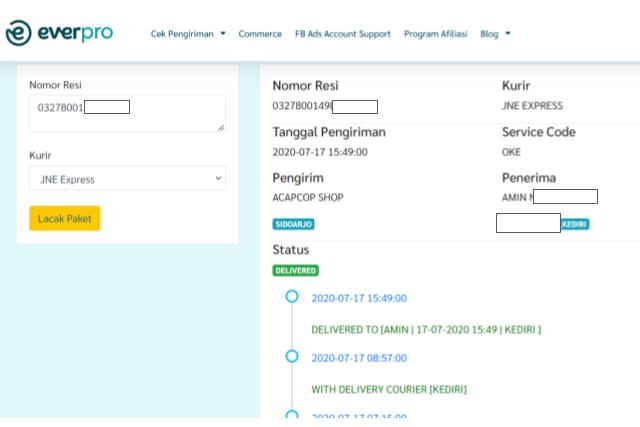Select the 15:49:00 timeline marker circle
This screenshot has width=640, height=427.
(x=292, y=296)
